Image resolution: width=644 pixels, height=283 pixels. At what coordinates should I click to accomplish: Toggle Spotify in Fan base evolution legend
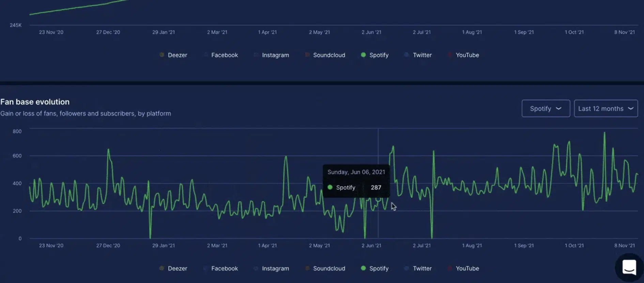(374, 268)
